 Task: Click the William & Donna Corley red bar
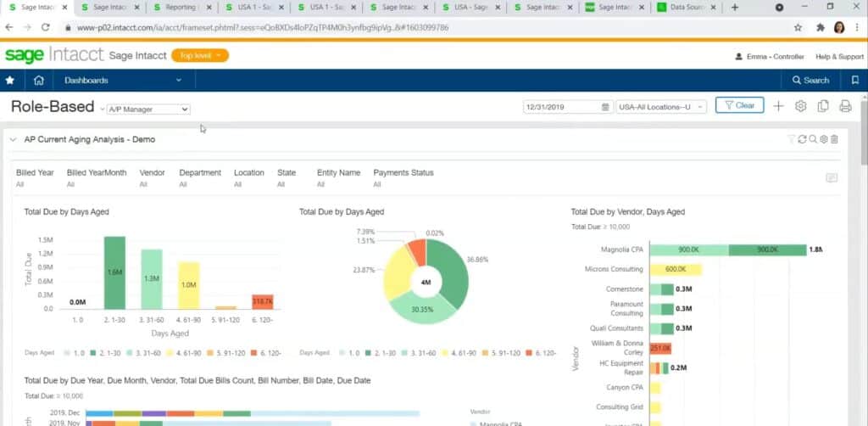pyautogui.click(x=660, y=349)
